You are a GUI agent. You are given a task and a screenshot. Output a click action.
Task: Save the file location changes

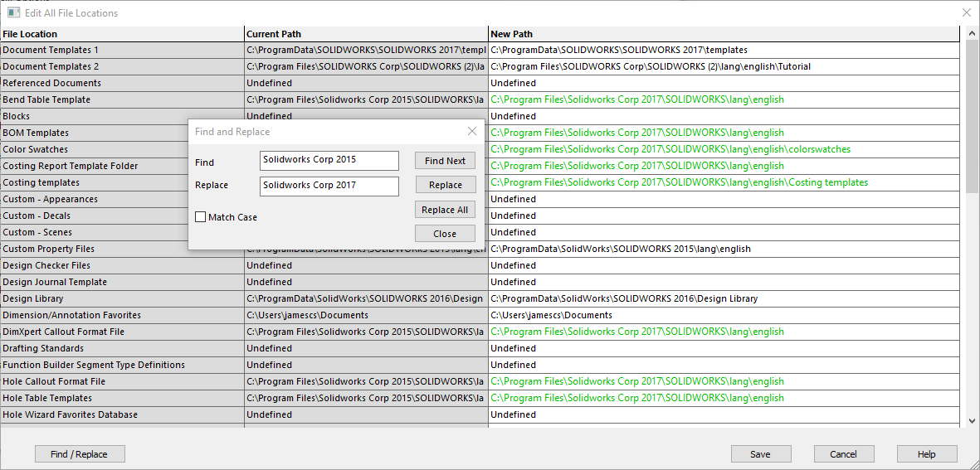(x=761, y=453)
